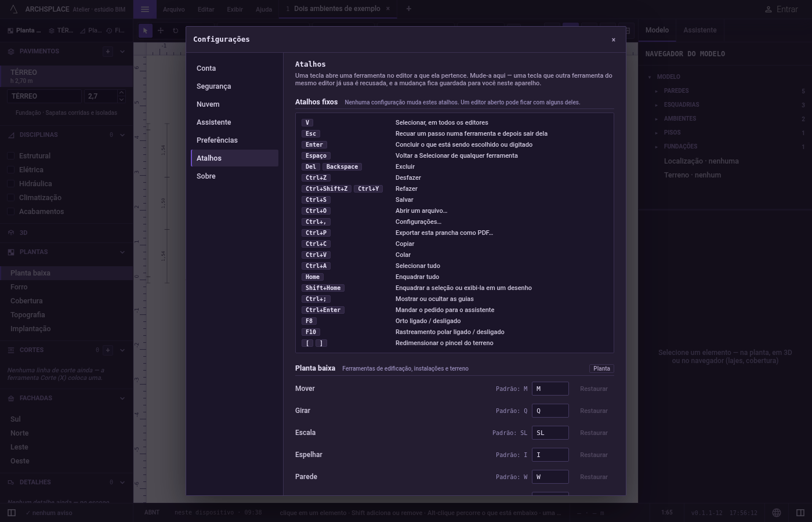Click the Fachadas section icon
812x522 pixels.
11,398
